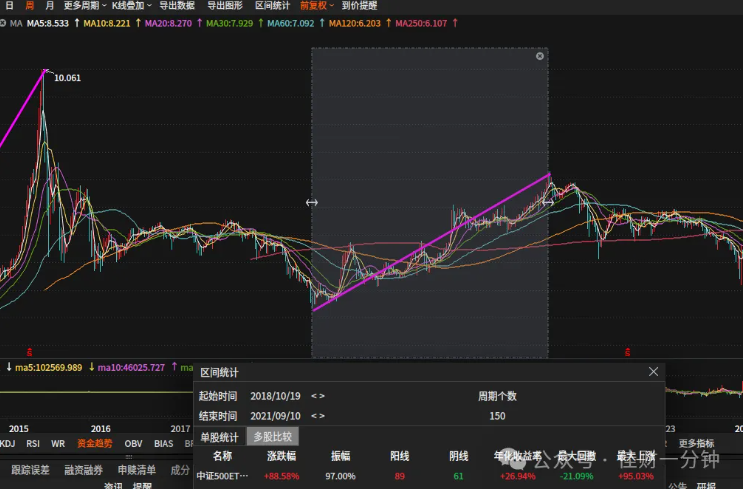
Task: Click the MA60:7.092 label
Action: 290,23
